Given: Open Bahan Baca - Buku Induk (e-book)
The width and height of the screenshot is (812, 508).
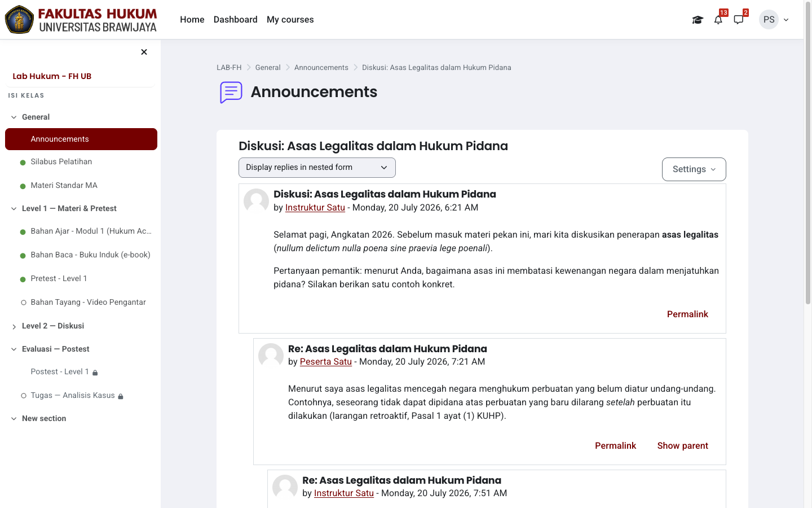Looking at the screenshot, I should (x=91, y=255).
